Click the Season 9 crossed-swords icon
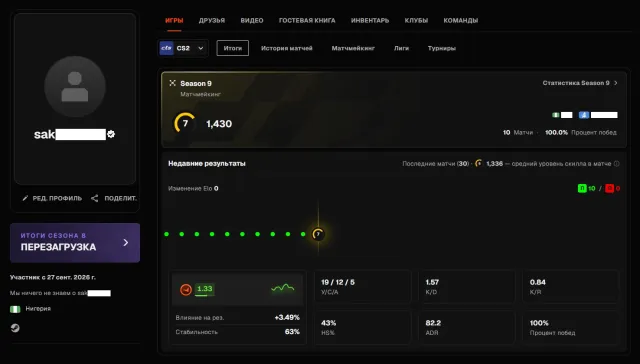This screenshot has width=640, height=364. pos(172,83)
